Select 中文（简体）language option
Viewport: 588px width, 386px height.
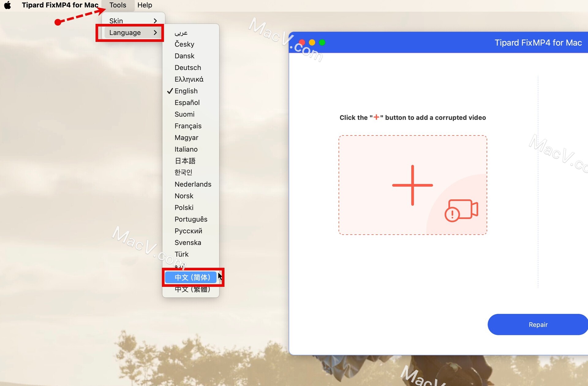click(x=192, y=277)
